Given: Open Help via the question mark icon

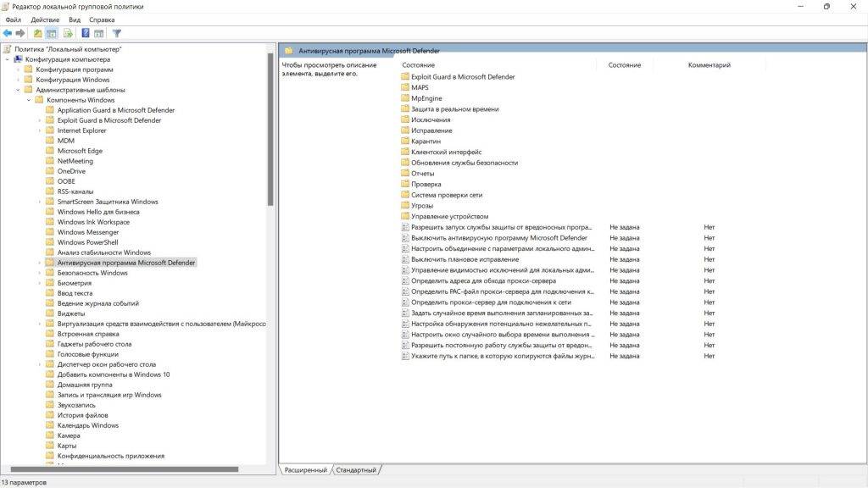Looking at the screenshot, I should [x=86, y=34].
